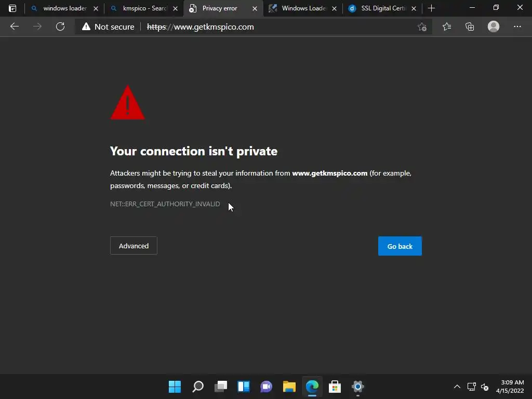The width and height of the screenshot is (532, 399).
Task: Restore down the Edge window
Action: point(496,8)
